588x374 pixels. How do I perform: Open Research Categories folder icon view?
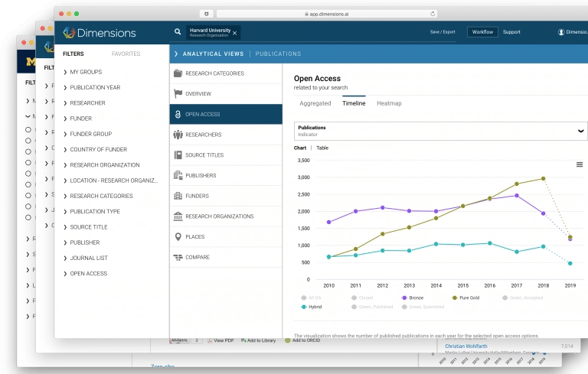178,73
